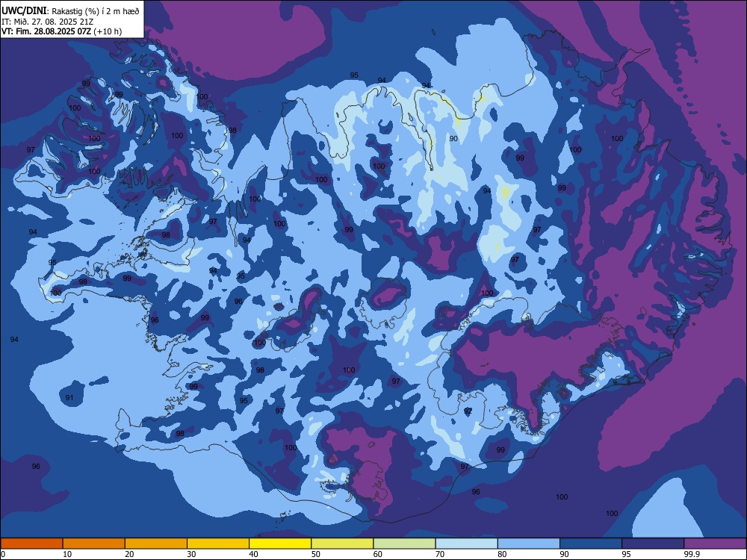The height and width of the screenshot is (560, 747).
Task: Select the medium blue 90–95 legend swatch
Action: point(591,544)
